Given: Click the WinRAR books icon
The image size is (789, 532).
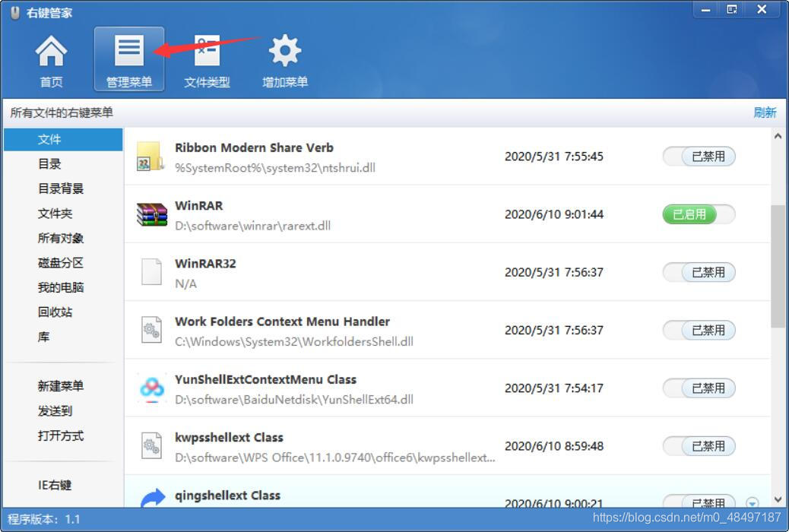Looking at the screenshot, I should pyautogui.click(x=151, y=215).
